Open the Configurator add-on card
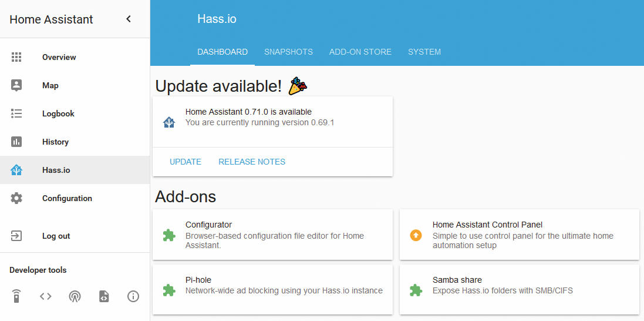The image size is (644, 321). coord(273,235)
